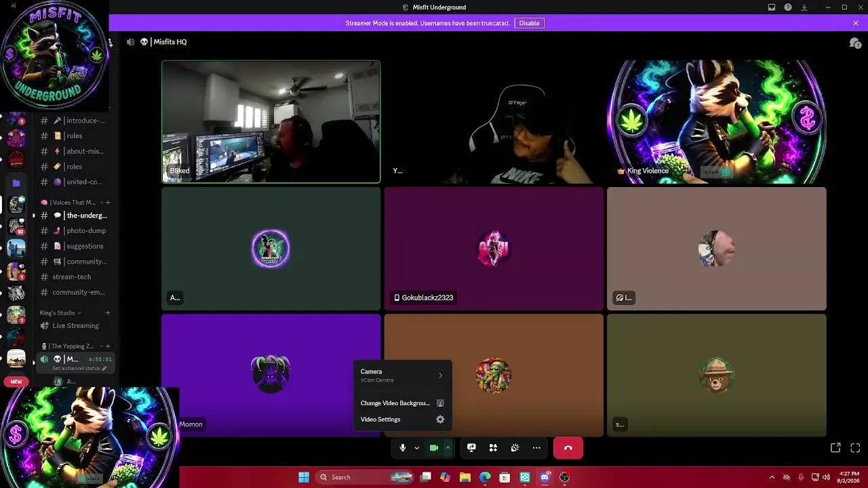Focus the Momon participant tile
This screenshot has width=868, height=488.
point(271,375)
